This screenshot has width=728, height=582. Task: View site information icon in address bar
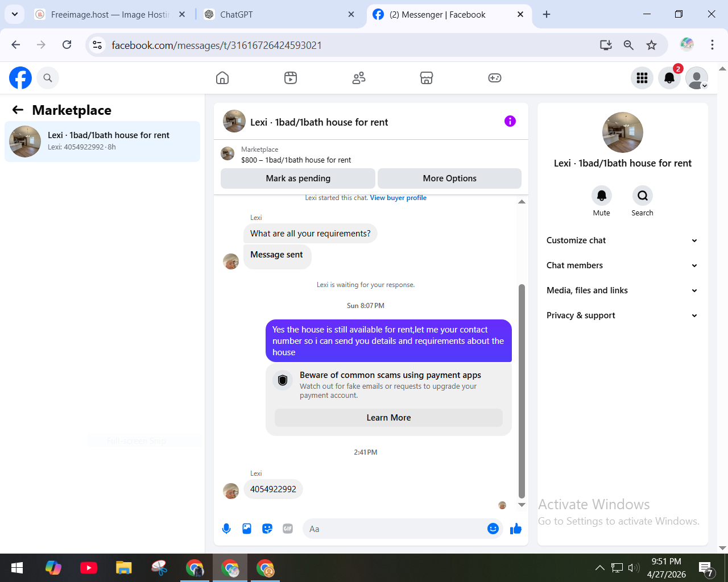[x=98, y=45]
